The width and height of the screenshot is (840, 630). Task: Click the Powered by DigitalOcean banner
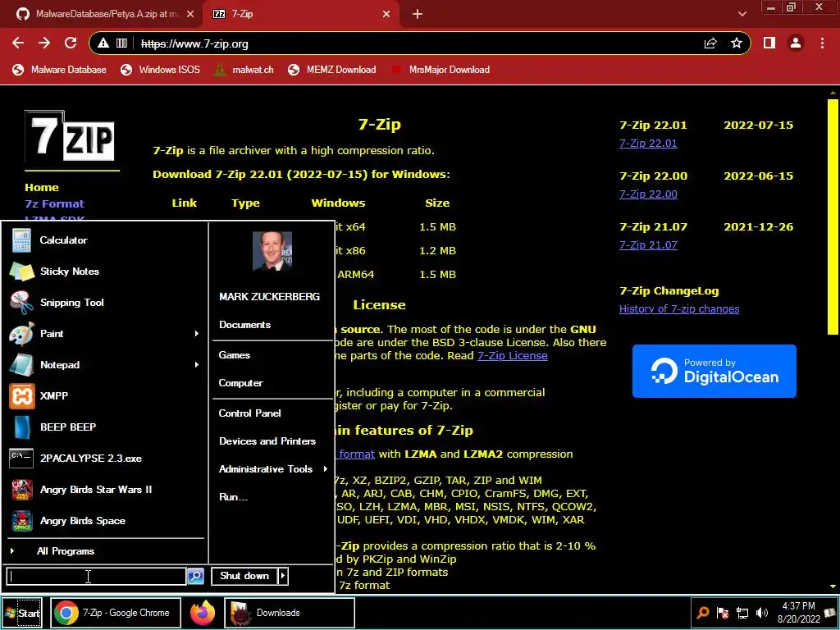coord(714,372)
